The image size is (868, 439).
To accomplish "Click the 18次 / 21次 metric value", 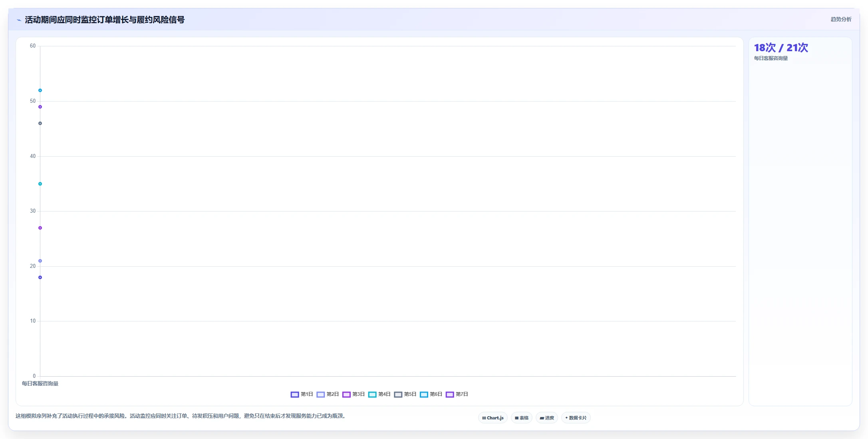I will 781,48.
